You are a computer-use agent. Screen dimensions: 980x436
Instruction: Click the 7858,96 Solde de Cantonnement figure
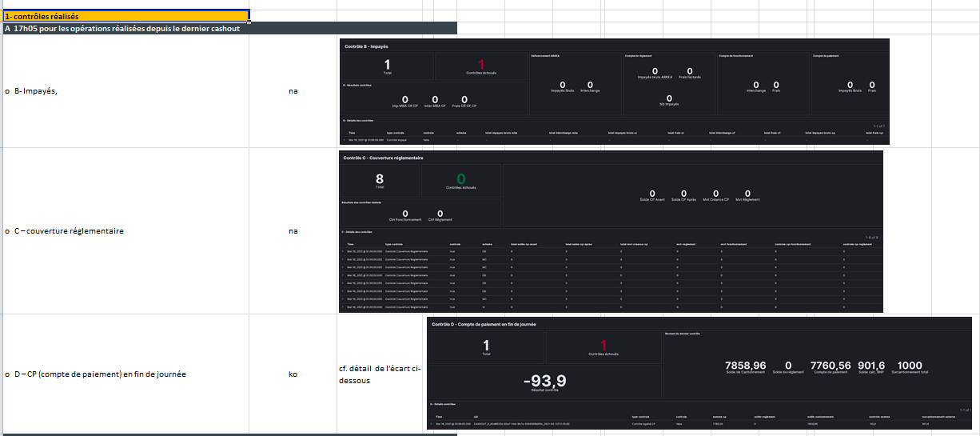click(745, 366)
